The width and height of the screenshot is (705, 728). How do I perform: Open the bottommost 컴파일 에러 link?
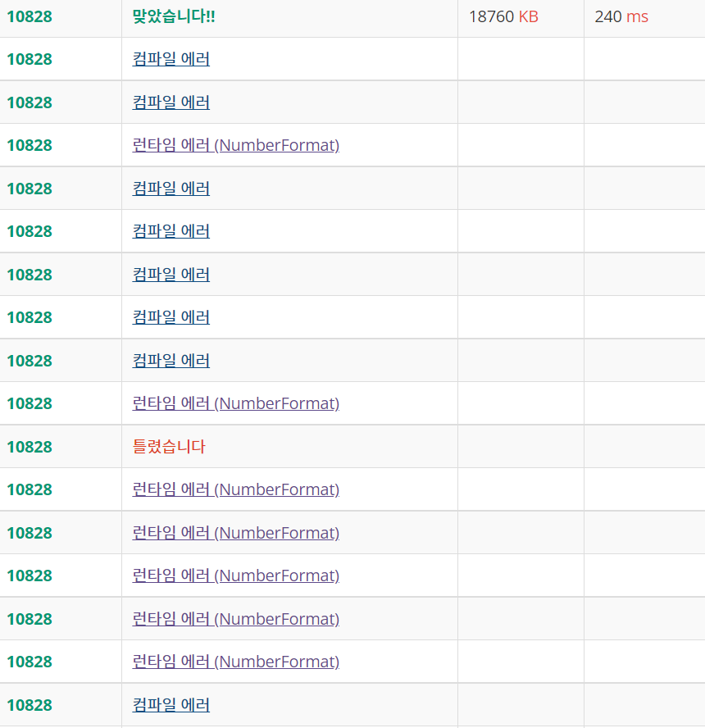point(171,705)
